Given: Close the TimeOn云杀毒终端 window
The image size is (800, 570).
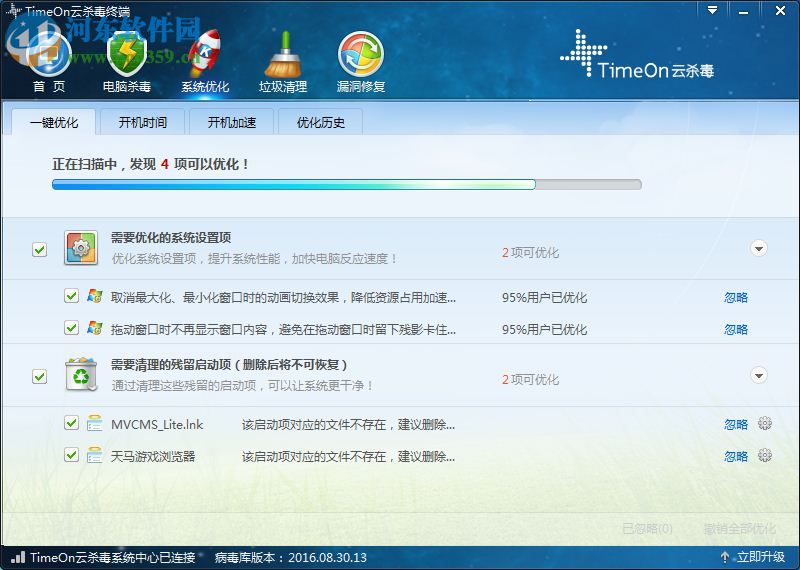Looking at the screenshot, I should coord(780,10).
